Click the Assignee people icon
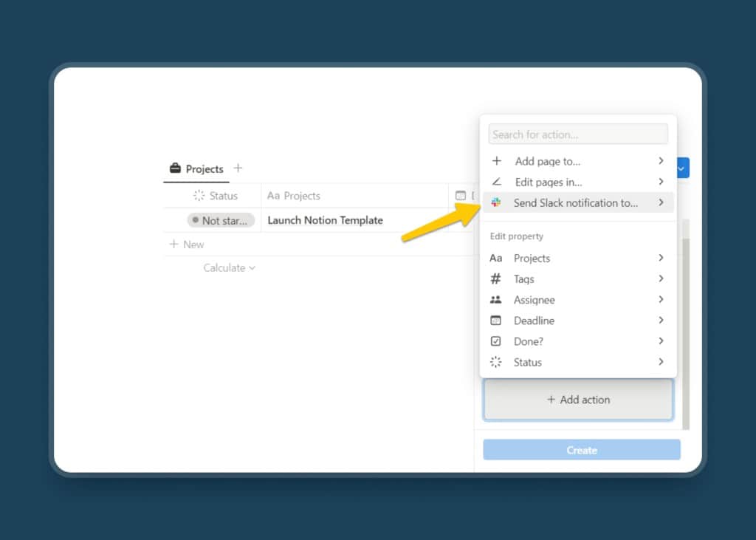Viewport: 756px width, 540px height. click(496, 300)
